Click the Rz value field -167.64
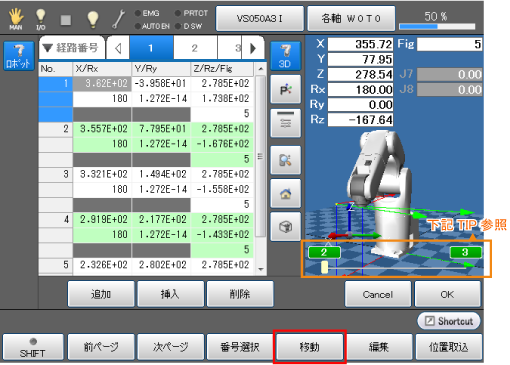 click(360, 120)
